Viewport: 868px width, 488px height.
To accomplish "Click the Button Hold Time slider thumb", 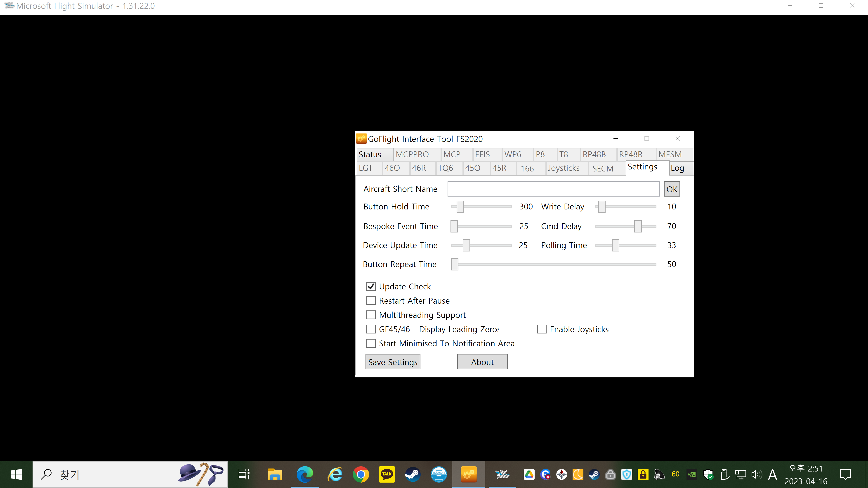I will click(x=460, y=206).
